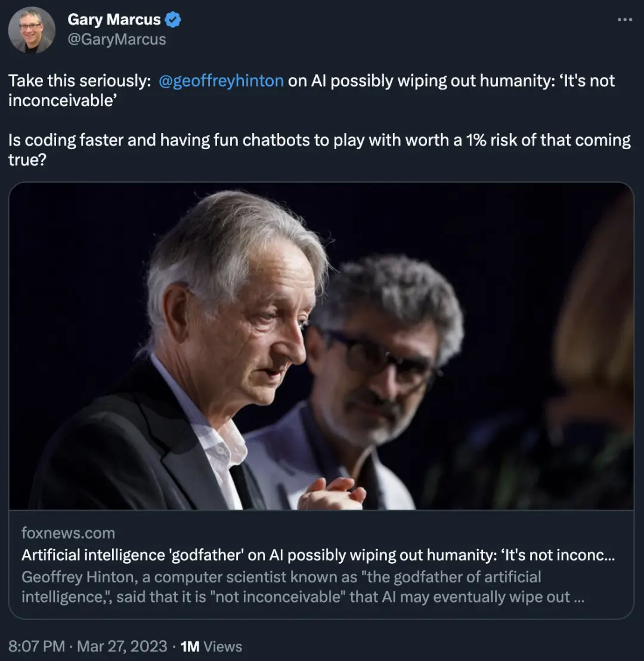Click the "Gary Marcus" display name
This screenshot has width=644, height=661.
pos(114,20)
